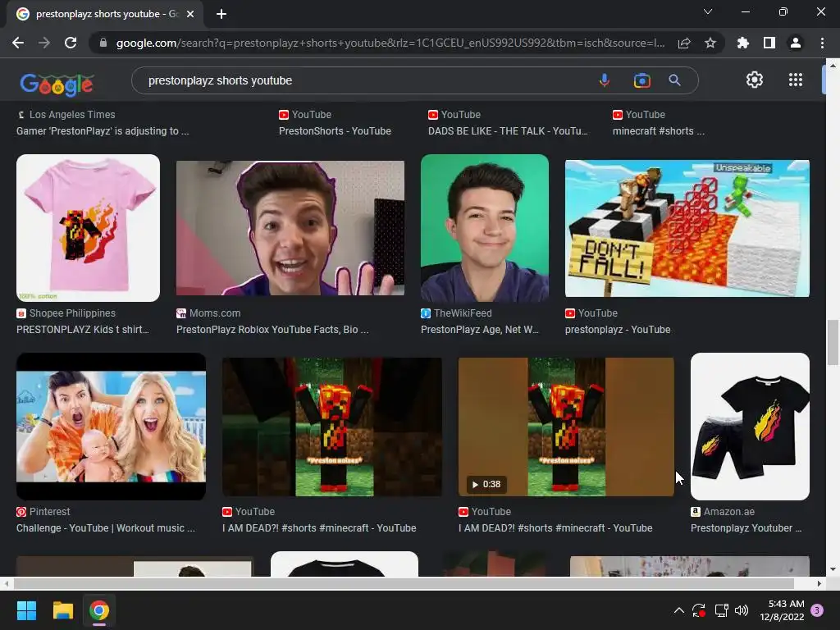840x630 pixels.
Task: Click the browser forward arrow
Action: coord(44,43)
